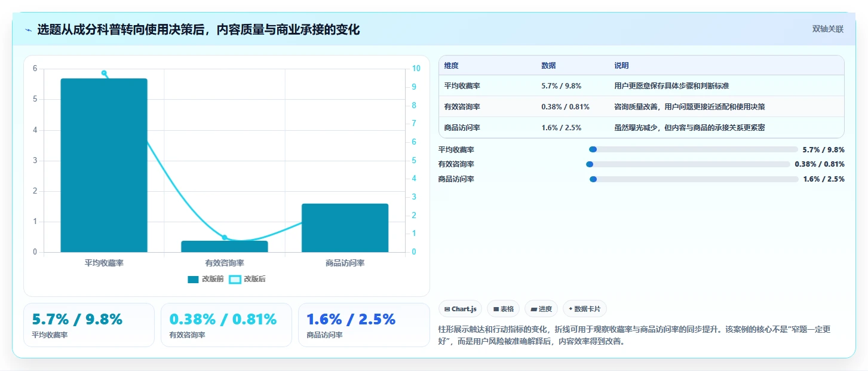Click the 进度 tag chip
The image size is (868, 371).
coord(541,309)
